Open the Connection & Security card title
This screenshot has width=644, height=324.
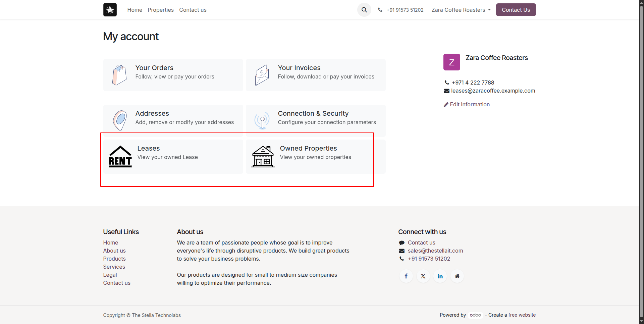click(x=313, y=113)
